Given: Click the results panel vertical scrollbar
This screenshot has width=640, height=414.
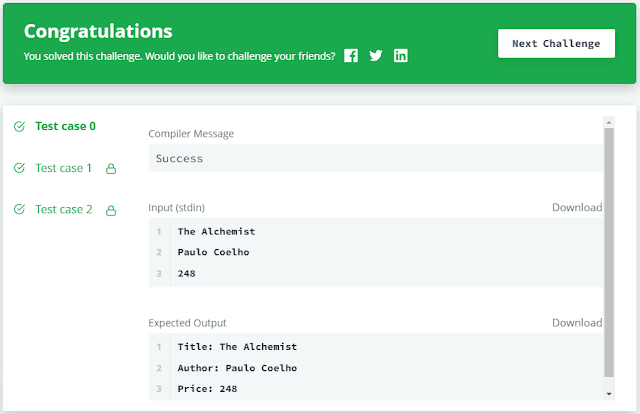Looking at the screenshot, I should (x=609, y=250).
